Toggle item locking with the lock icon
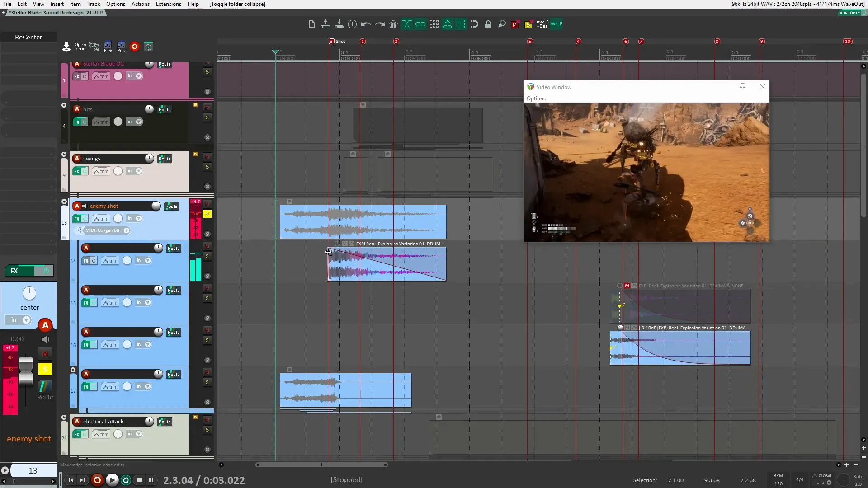Image resolution: width=868 pixels, height=488 pixels. coord(488,24)
